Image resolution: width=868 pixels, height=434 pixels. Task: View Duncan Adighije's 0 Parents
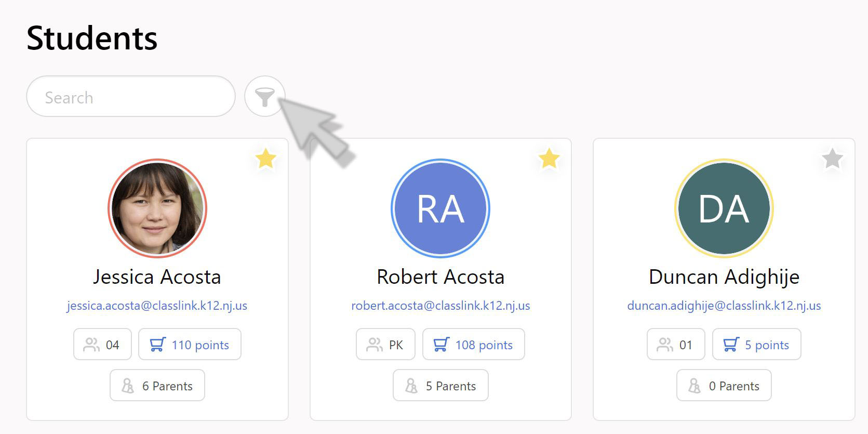tap(724, 386)
